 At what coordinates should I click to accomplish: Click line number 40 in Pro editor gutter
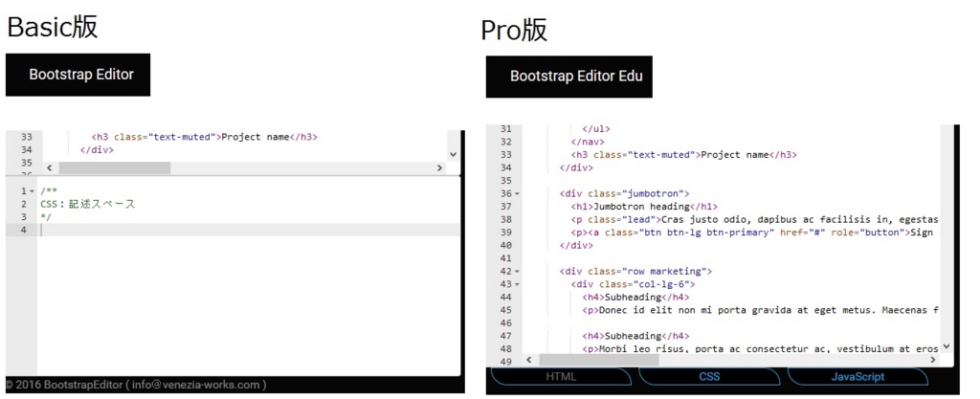(505, 245)
